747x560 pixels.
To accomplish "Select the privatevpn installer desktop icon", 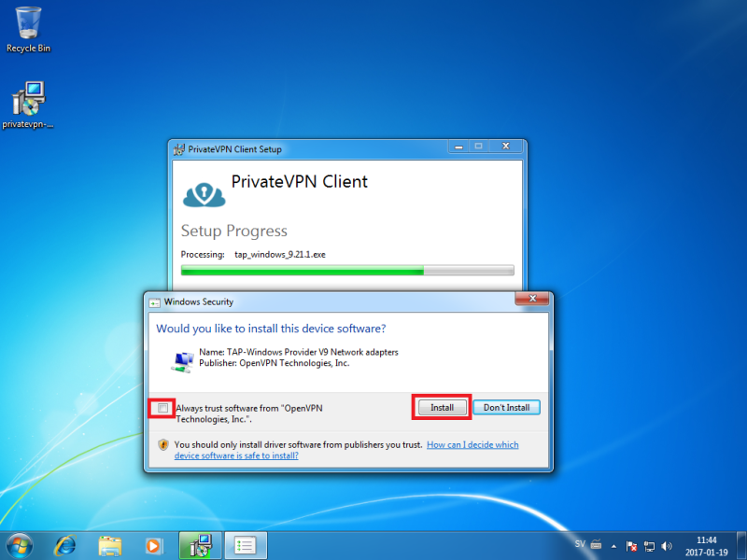I will pyautogui.click(x=28, y=101).
